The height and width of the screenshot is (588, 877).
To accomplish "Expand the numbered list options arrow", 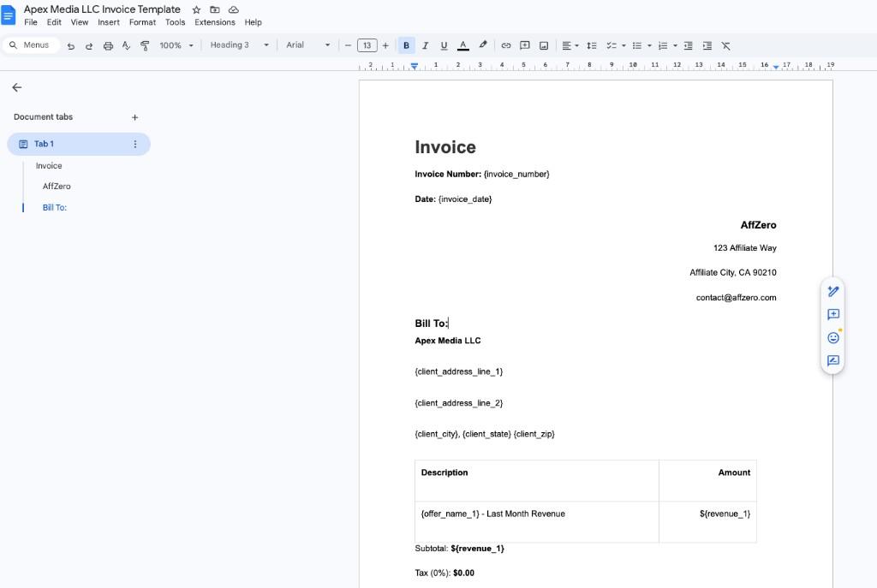I will tap(675, 46).
